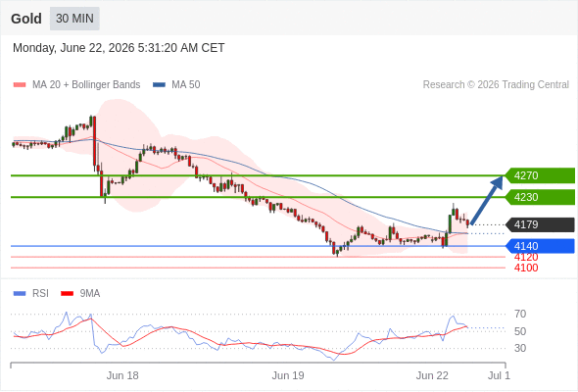
Task: Click the red 9MA legend swatch
Action: click(x=67, y=294)
